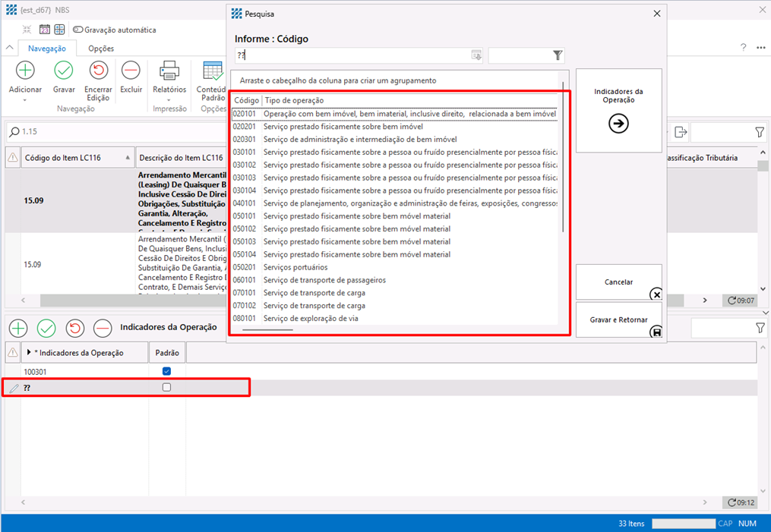Image resolution: width=771 pixels, height=532 pixels.
Task: Open the Relatórios dropdown menu
Action: 169,100
